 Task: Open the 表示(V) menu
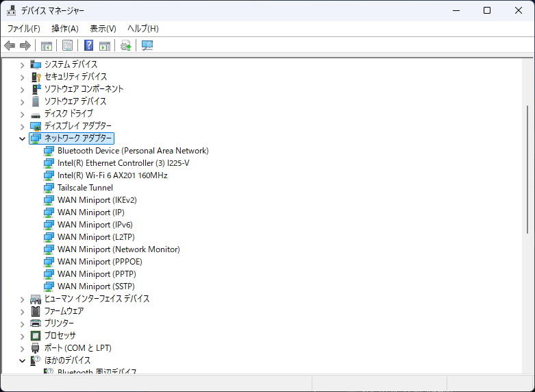[x=103, y=28]
